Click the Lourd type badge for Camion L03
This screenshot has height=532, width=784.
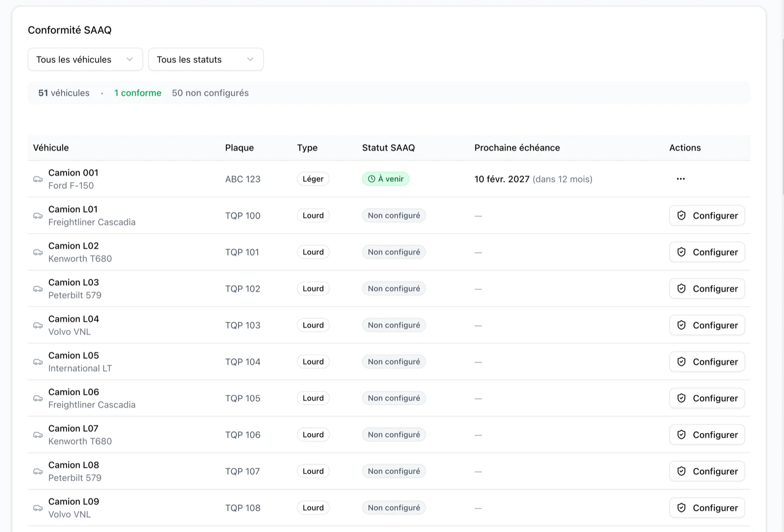(x=313, y=289)
